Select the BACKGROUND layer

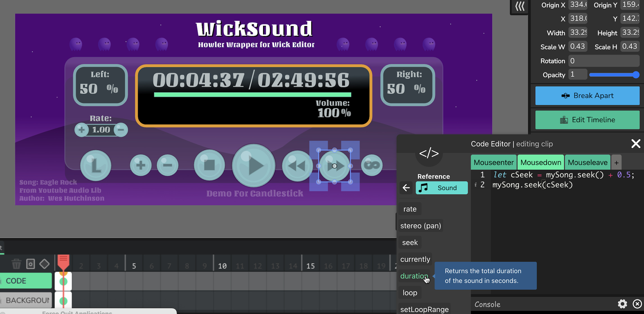click(x=26, y=300)
